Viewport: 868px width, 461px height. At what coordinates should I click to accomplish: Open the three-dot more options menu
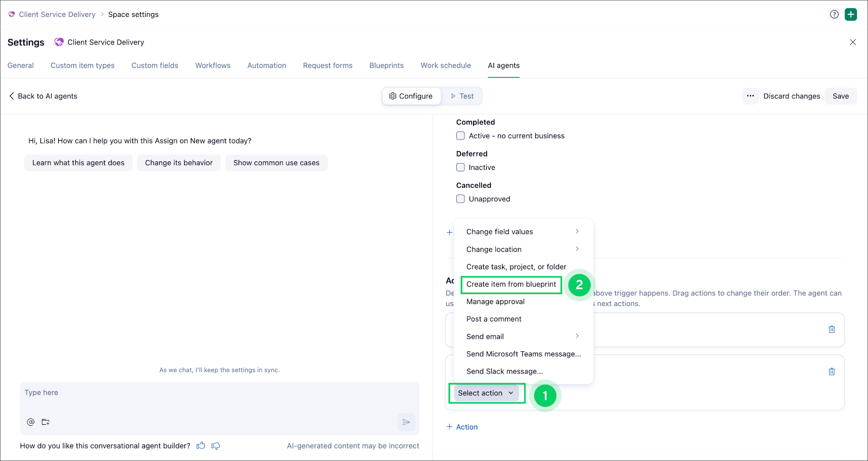click(750, 96)
